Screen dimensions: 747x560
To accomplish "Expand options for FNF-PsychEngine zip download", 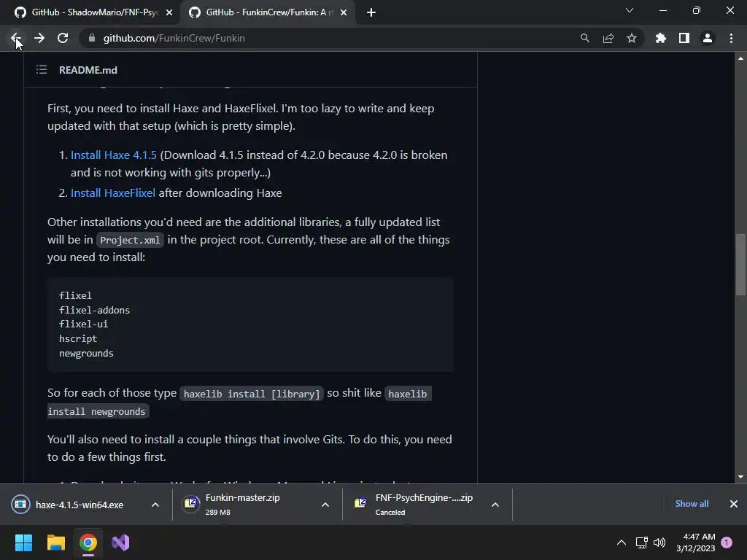I will point(495,505).
